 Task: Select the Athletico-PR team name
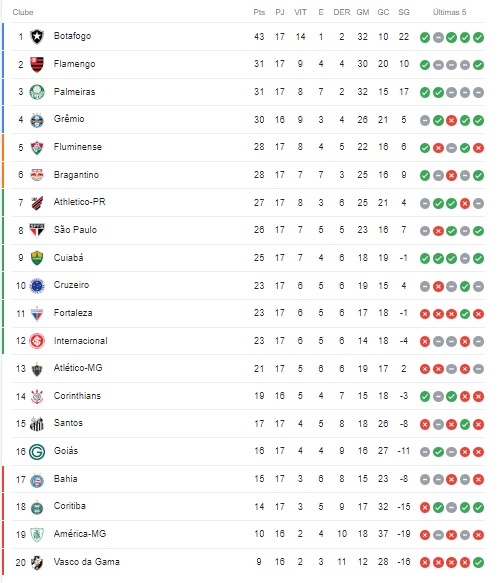[80, 202]
